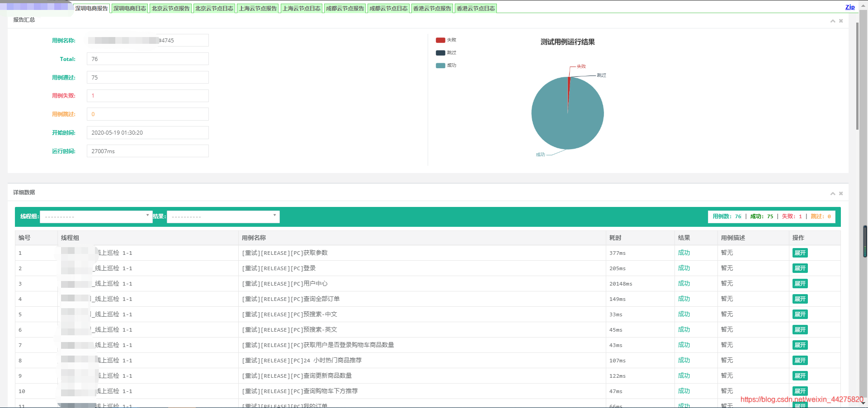Click the red 失败 pie slice
The height and width of the screenshot is (408, 868).
(x=568, y=90)
